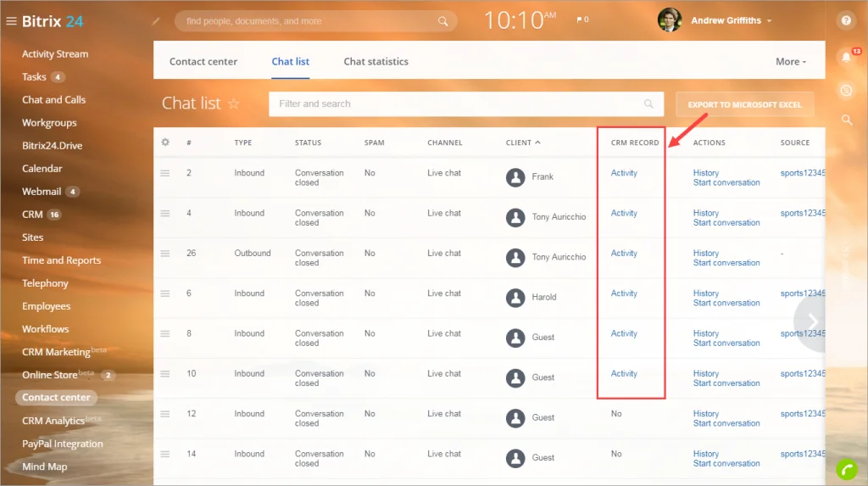
Task: Click the chat bubble icon in right bar
Action: coord(846,90)
